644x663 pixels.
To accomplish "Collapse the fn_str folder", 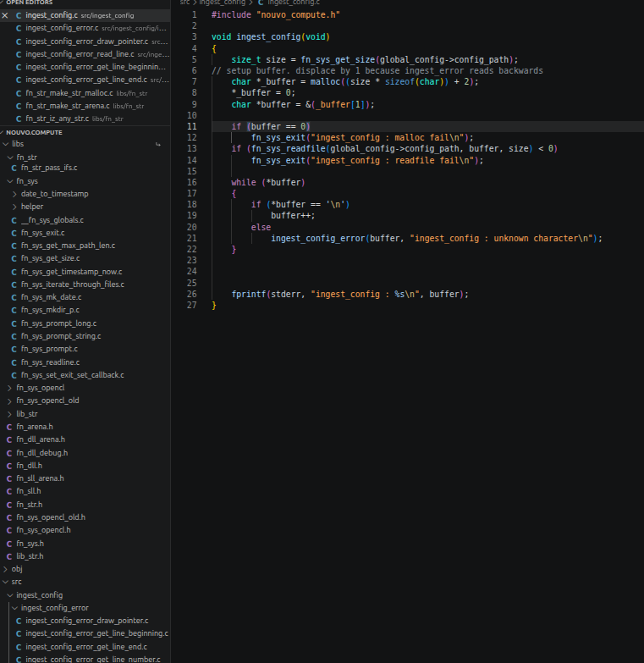I will [10, 157].
